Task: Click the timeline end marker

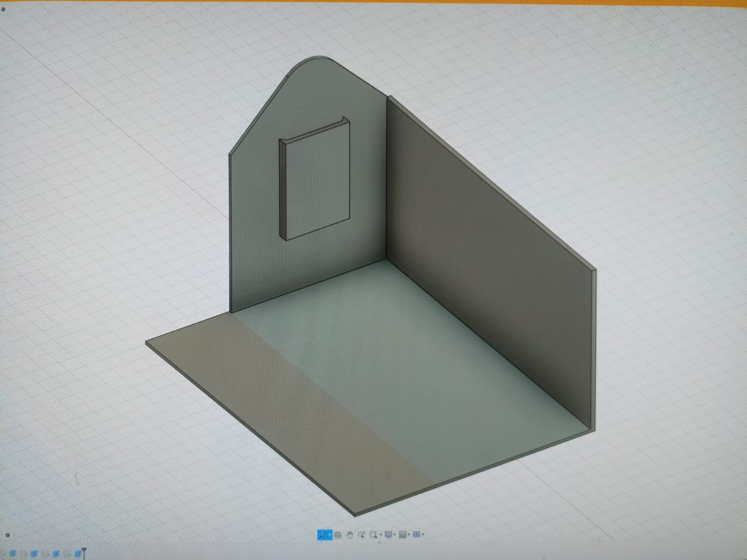Action: (x=84, y=553)
